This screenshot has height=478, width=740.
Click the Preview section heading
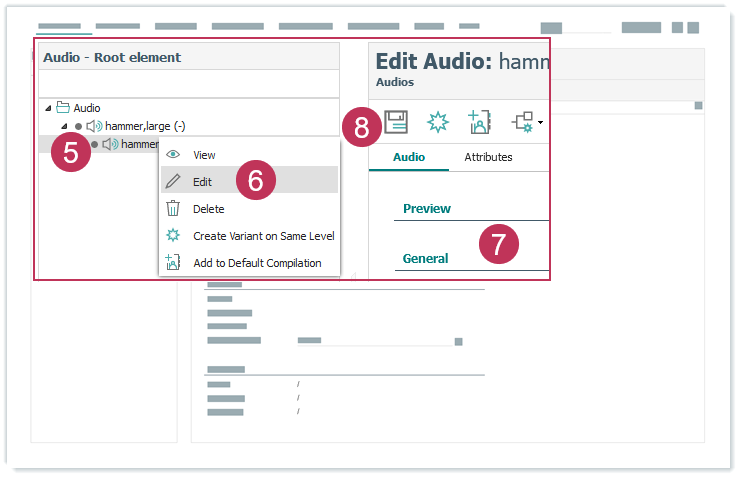click(426, 209)
